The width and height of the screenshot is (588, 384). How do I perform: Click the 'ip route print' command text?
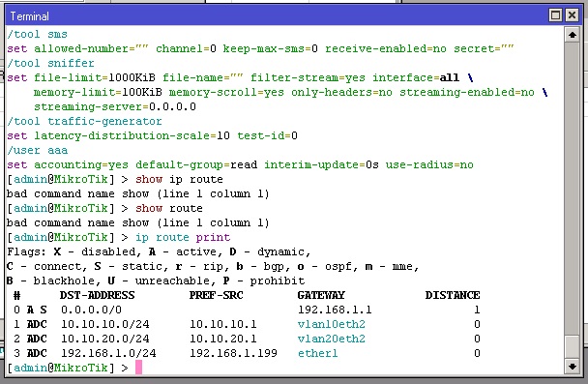[x=183, y=237]
